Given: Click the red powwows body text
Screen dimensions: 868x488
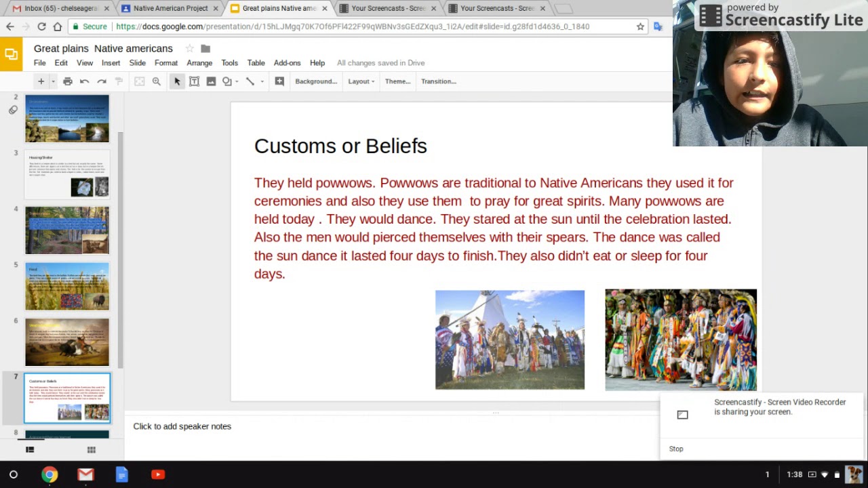Looking at the screenshot, I should (x=494, y=228).
